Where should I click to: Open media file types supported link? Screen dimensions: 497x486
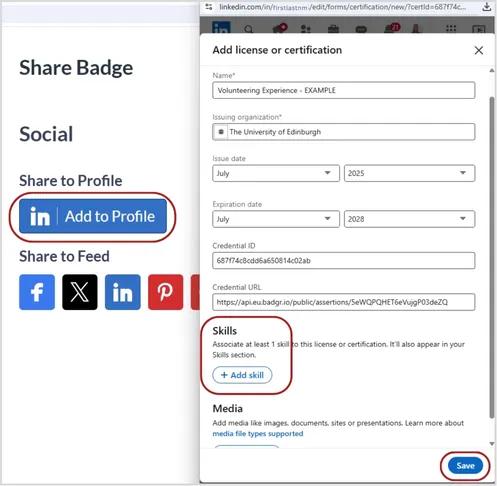[x=258, y=434]
